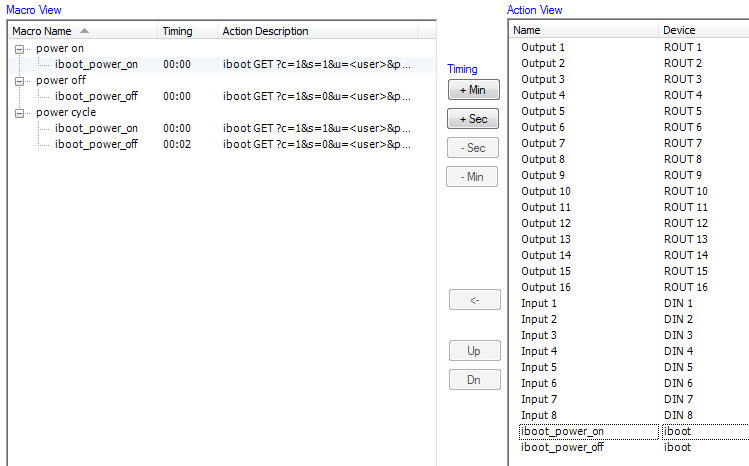The height and width of the screenshot is (466, 749).
Task: Select Output 6 in Action View
Action: [x=543, y=127]
